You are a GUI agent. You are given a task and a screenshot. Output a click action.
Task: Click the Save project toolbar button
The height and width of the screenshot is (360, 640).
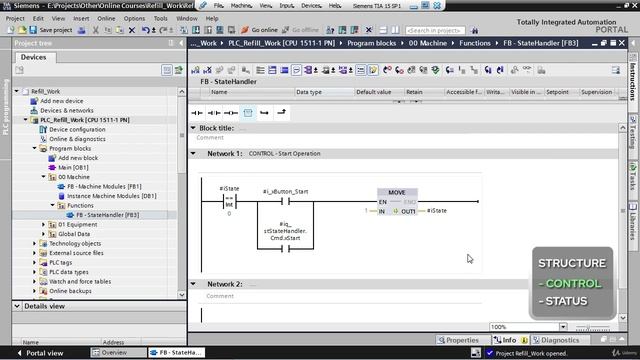pos(51,30)
